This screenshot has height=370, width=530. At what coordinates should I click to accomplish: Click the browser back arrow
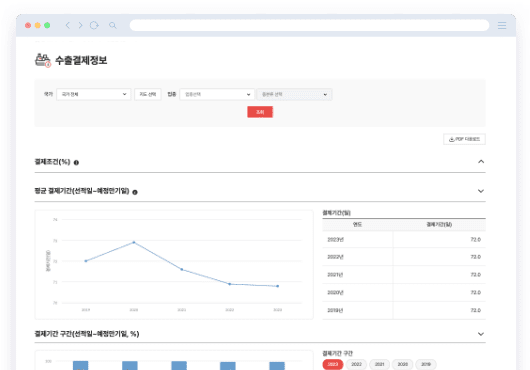(68, 25)
